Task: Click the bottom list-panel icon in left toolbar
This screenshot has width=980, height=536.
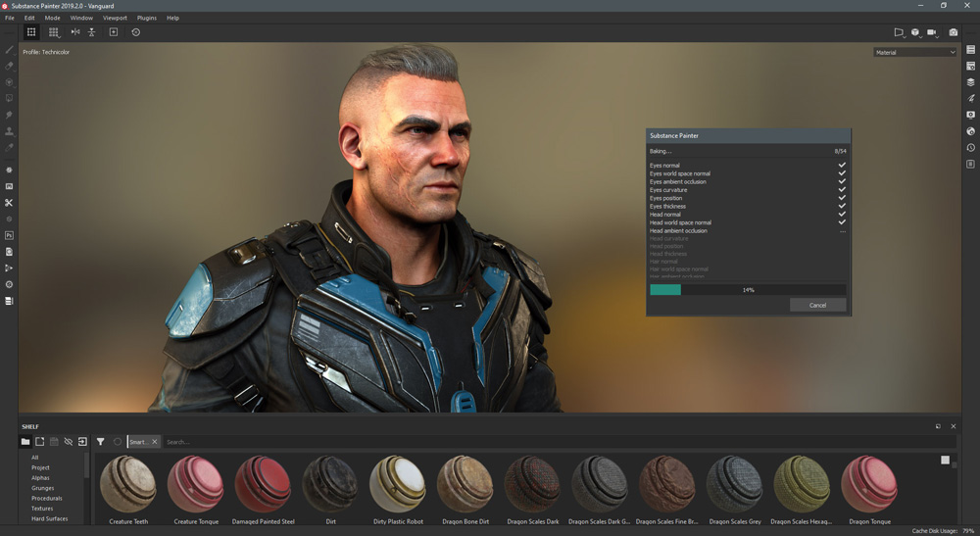Action: [x=9, y=301]
